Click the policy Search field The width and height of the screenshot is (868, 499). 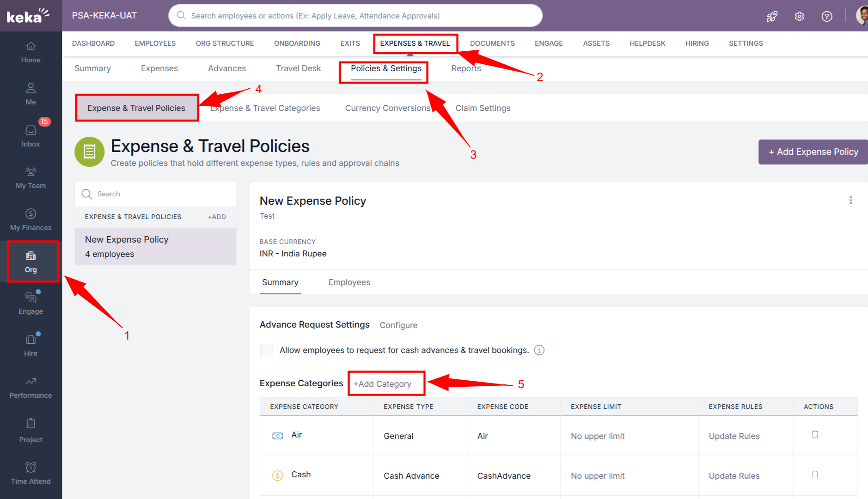point(162,194)
